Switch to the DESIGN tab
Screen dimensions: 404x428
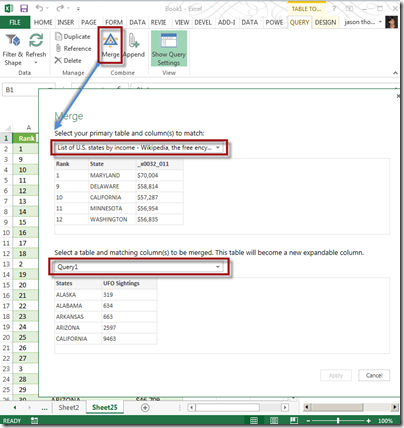coord(325,22)
